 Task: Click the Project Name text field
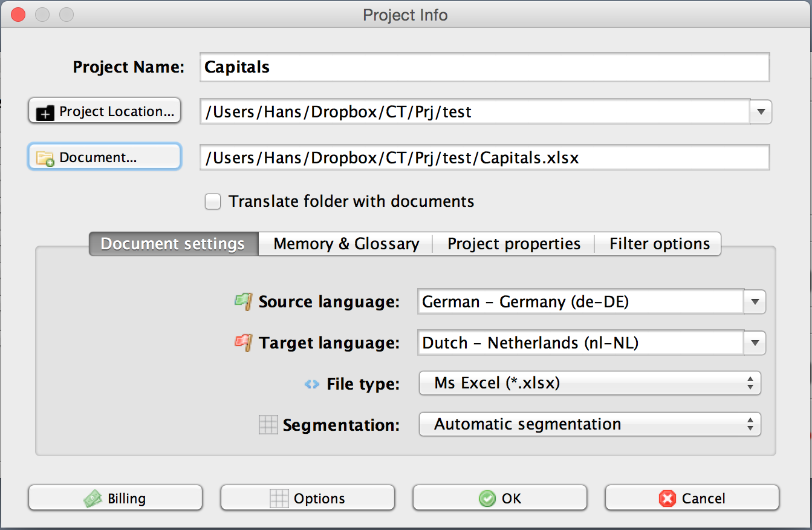[x=484, y=67]
